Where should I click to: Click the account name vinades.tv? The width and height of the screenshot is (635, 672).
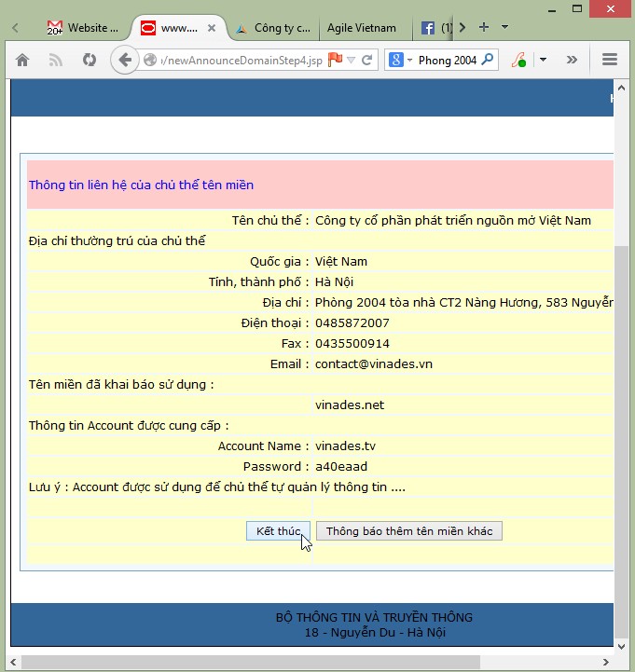345,446
